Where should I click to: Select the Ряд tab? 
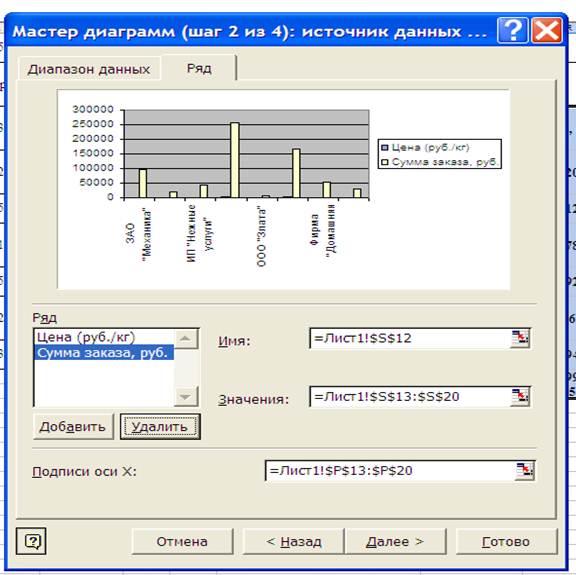(199, 68)
